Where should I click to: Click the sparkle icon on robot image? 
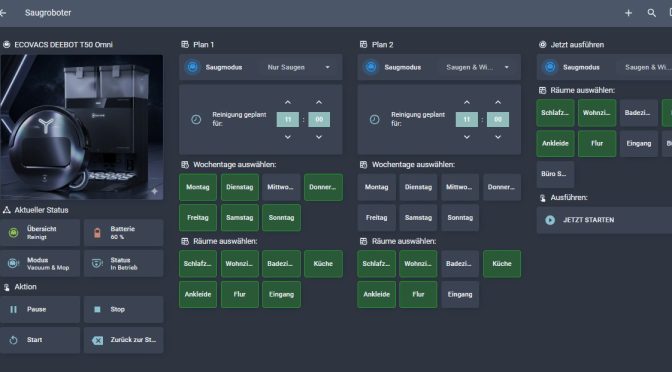pyautogui.click(x=154, y=191)
